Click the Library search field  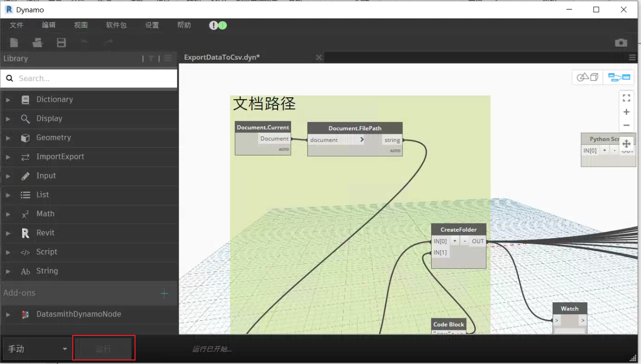(89, 78)
